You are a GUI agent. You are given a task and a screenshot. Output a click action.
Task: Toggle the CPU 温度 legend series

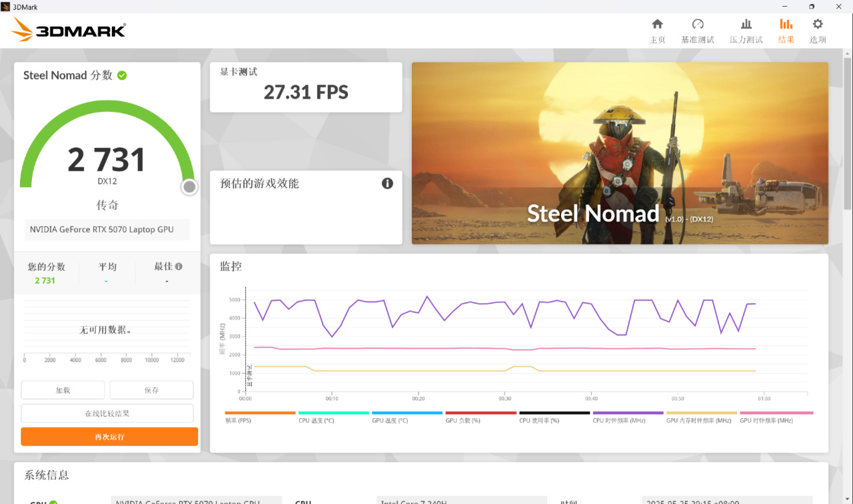click(333, 417)
